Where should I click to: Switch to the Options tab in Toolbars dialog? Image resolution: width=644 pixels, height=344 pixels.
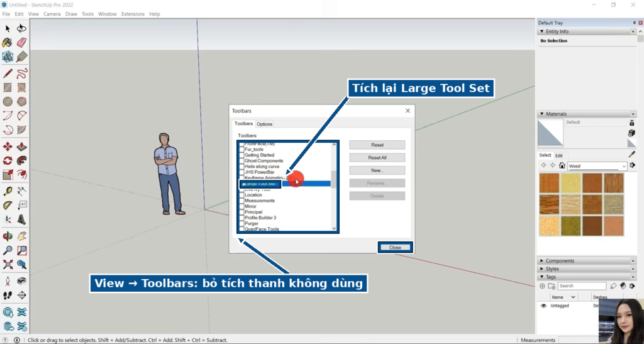265,124
